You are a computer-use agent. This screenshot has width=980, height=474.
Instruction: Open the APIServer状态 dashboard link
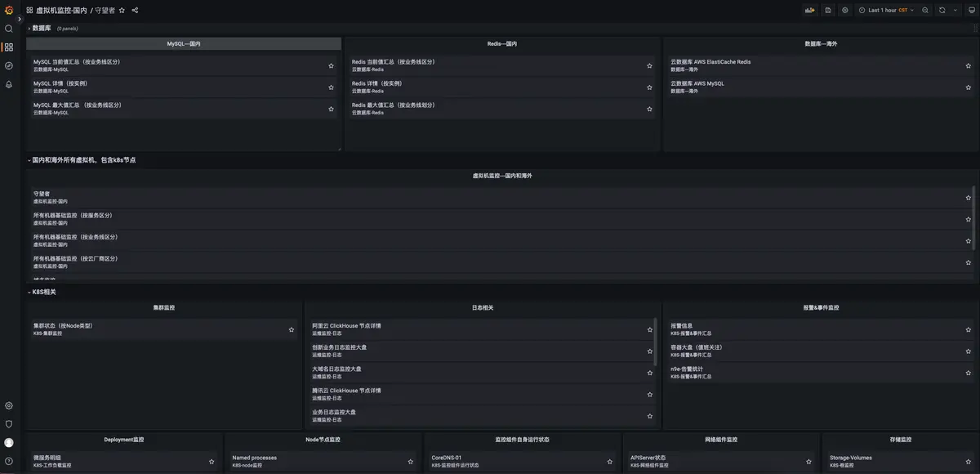(x=648, y=458)
